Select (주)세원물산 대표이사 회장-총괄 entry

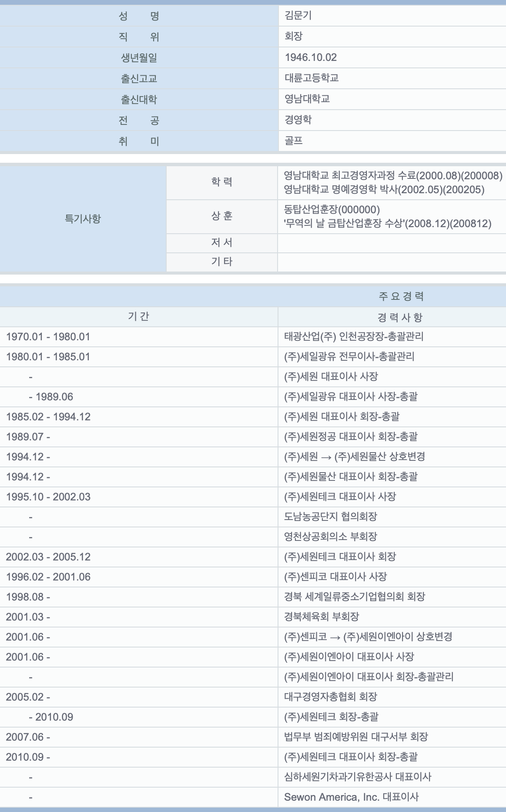point(351,476)
